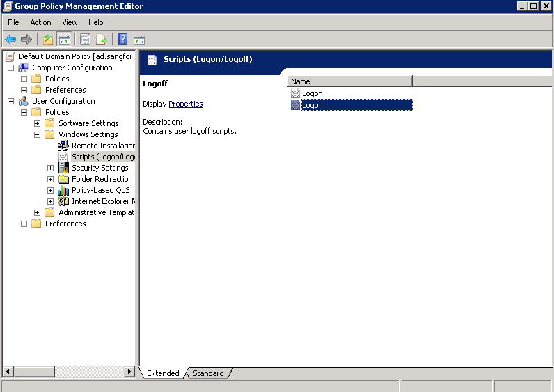
Task: Click the Logoff script icon in list
Action: 295,105
